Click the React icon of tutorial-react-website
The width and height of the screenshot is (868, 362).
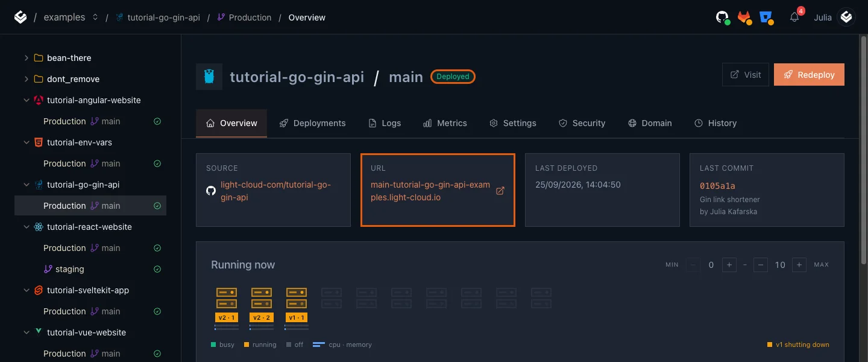pos(39,227)
